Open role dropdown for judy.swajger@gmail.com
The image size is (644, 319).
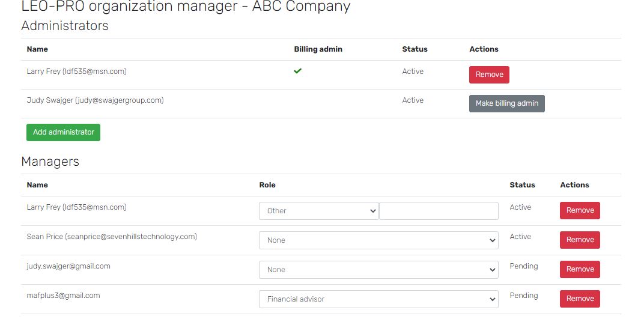coord(378,270)
